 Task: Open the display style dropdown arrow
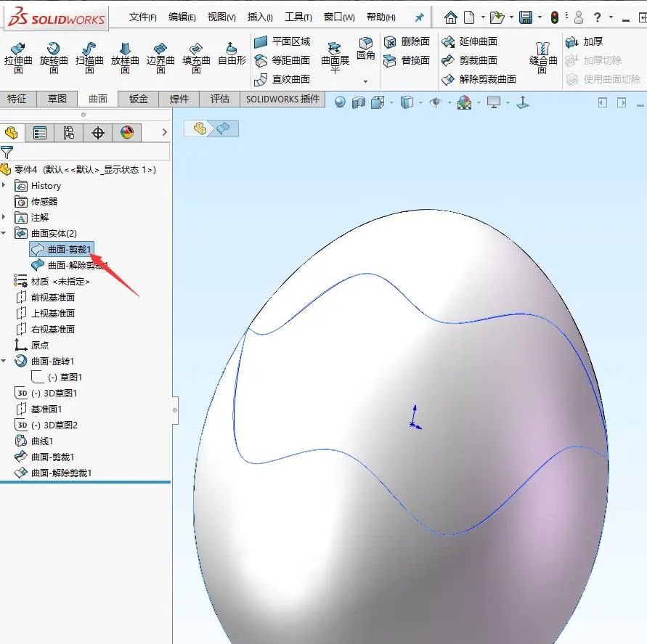pyautogui.click(x=422, y=102)
